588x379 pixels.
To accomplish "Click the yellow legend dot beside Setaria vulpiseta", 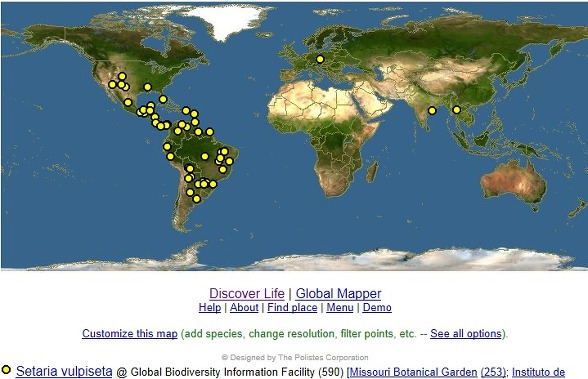I will pyautogui.click(x=6, y=370).
